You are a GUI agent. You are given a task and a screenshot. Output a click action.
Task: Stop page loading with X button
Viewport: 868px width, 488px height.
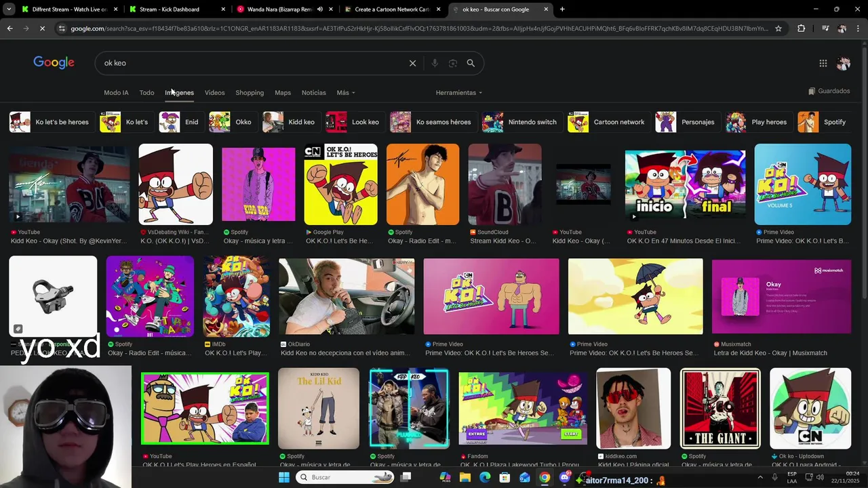[42, 28]
